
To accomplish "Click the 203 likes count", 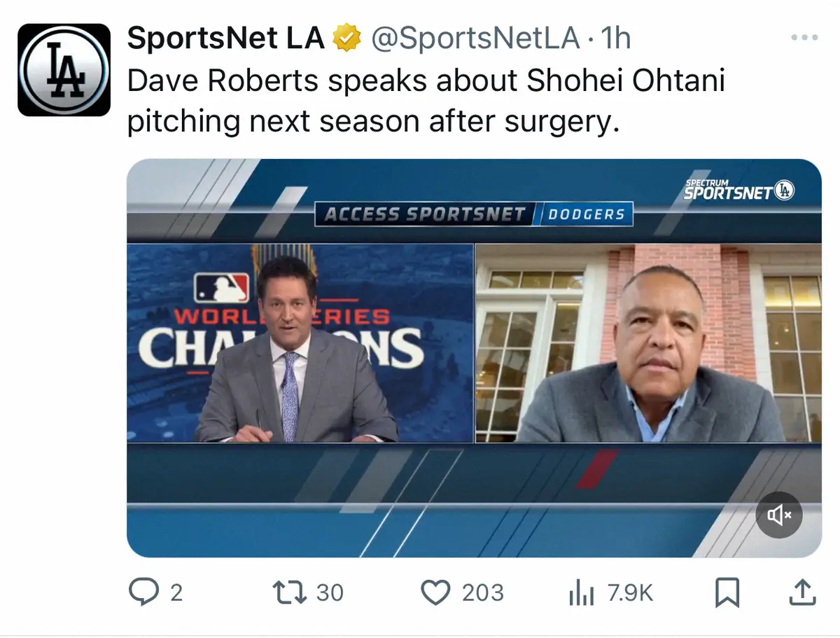I will tap(482, 593).
